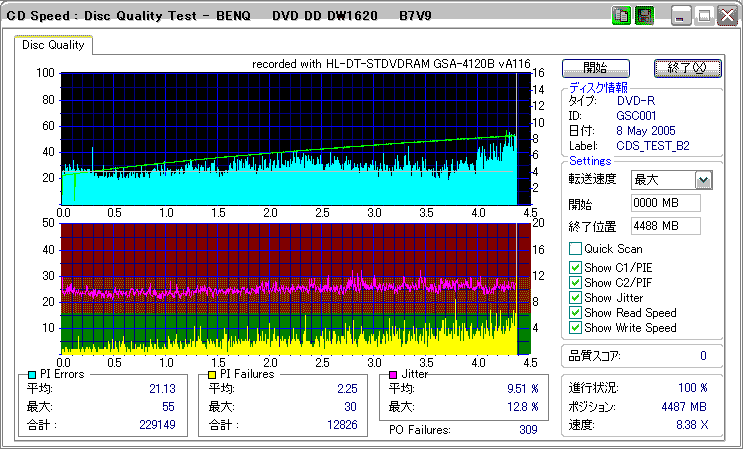
Task: Open the 転送速度 speed dropdown
Action: 704,180
